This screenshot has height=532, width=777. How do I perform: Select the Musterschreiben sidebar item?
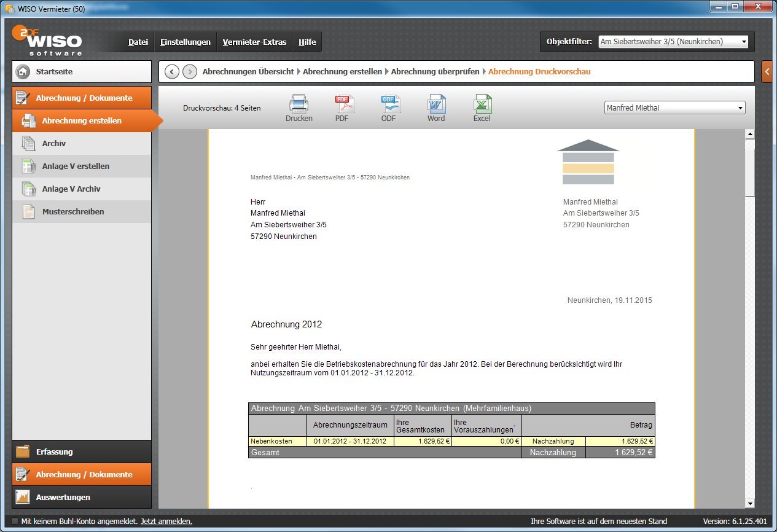(82, 212)
